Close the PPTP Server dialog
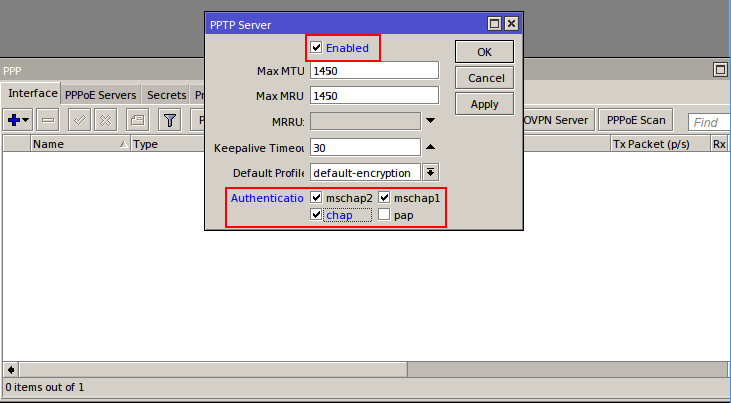 511,23
